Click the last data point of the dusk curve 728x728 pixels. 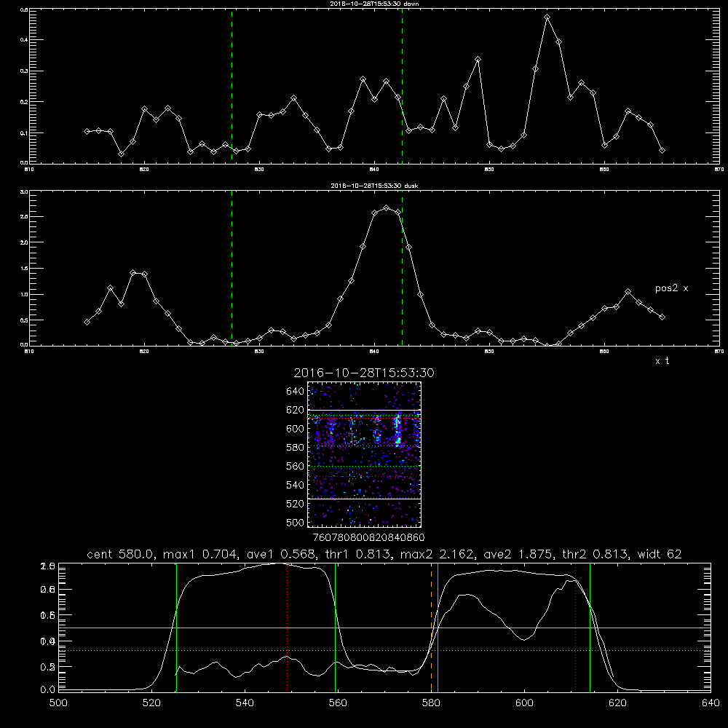pos(662,317)
